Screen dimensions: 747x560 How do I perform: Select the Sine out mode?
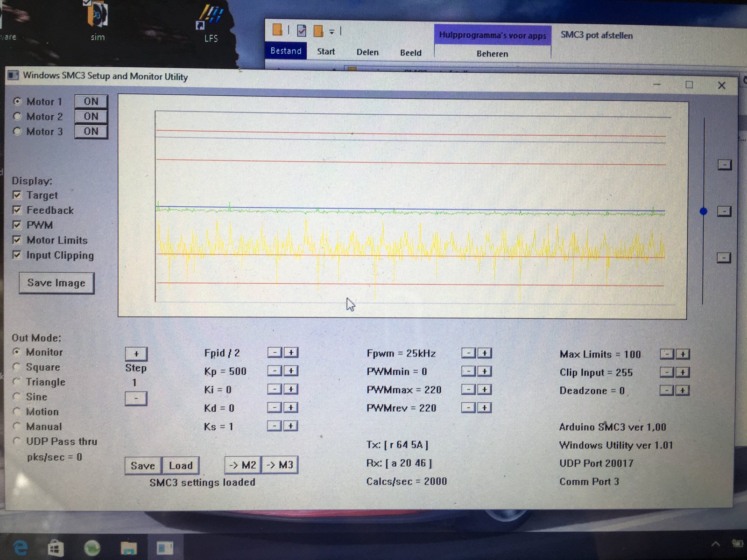[17, 397]
